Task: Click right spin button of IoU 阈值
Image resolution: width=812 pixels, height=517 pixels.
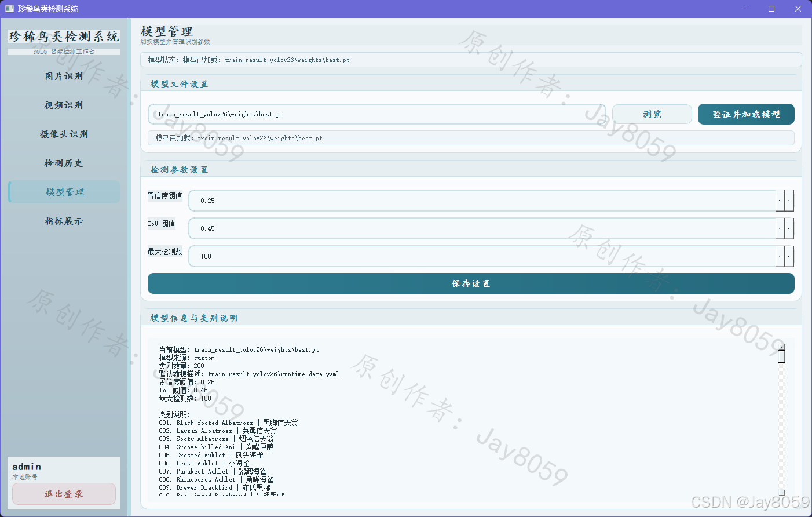Action: (789, 228)
